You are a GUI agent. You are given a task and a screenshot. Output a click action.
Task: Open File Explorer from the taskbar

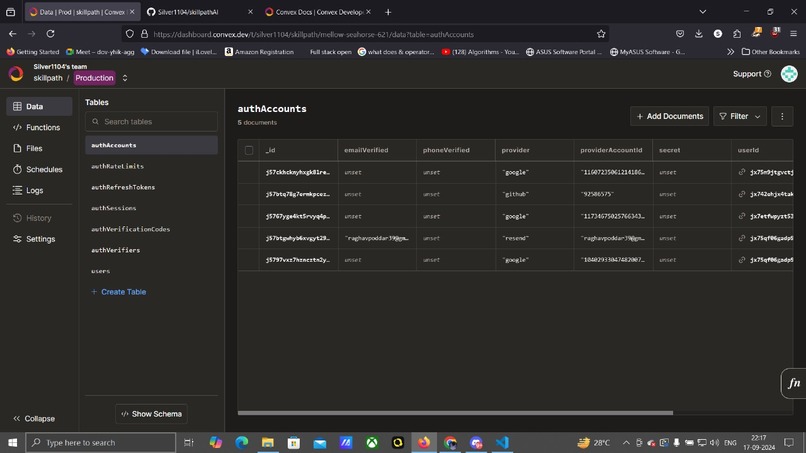pyautogui.click(x=268, y=442)
